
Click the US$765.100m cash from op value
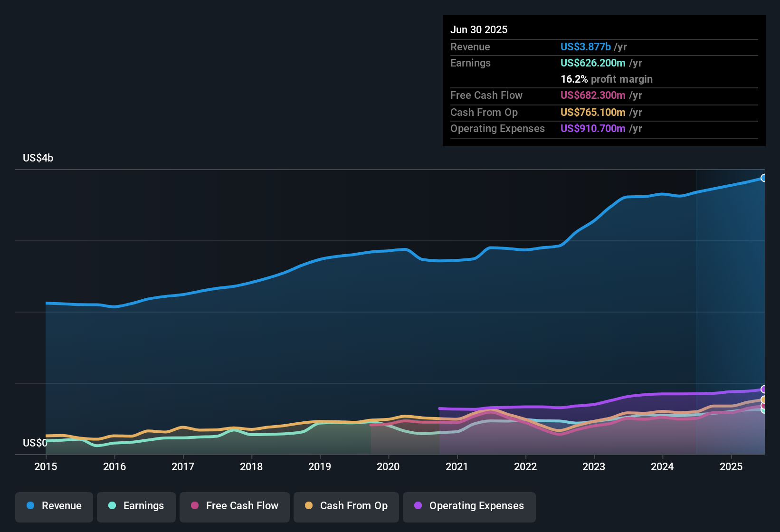point(593,112)
